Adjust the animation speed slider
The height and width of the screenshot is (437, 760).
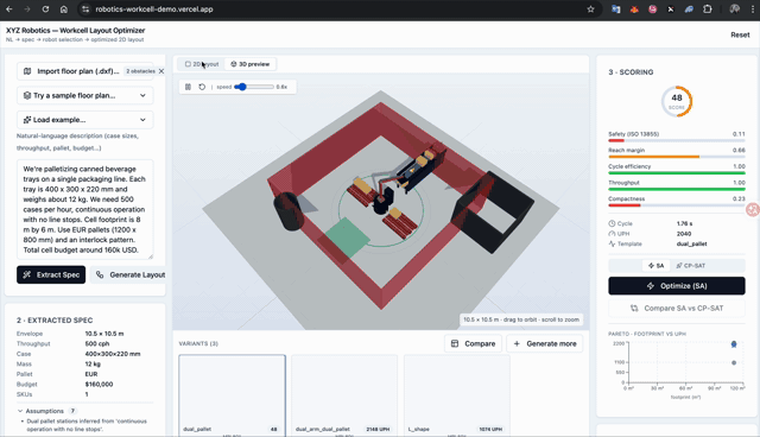(254, 87)
